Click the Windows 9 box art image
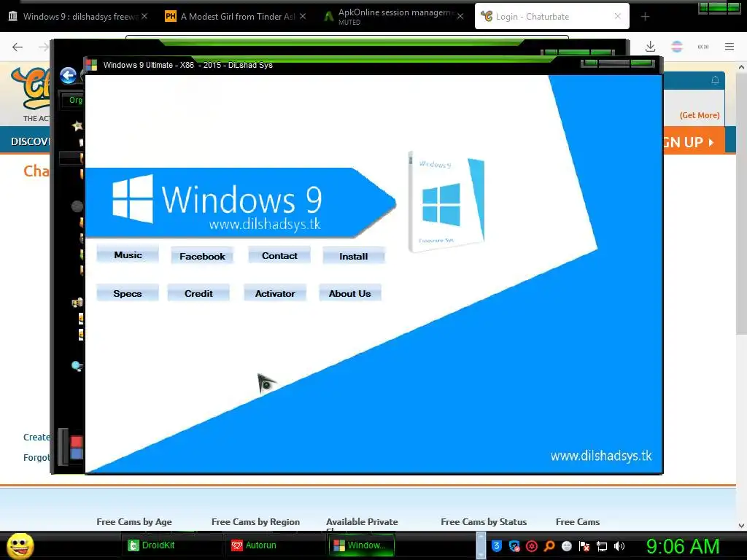 tap(446, 201)
